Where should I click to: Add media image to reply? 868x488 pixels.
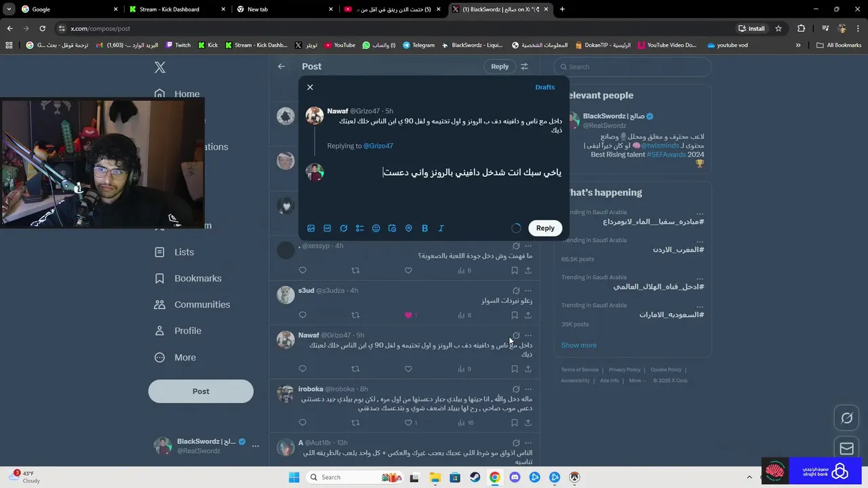pyautogui.click(x=311, y=228)
